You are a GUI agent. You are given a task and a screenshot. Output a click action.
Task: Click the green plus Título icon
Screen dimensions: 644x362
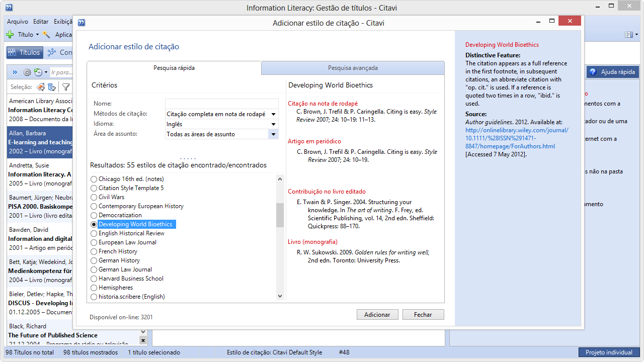pos(10,35)
